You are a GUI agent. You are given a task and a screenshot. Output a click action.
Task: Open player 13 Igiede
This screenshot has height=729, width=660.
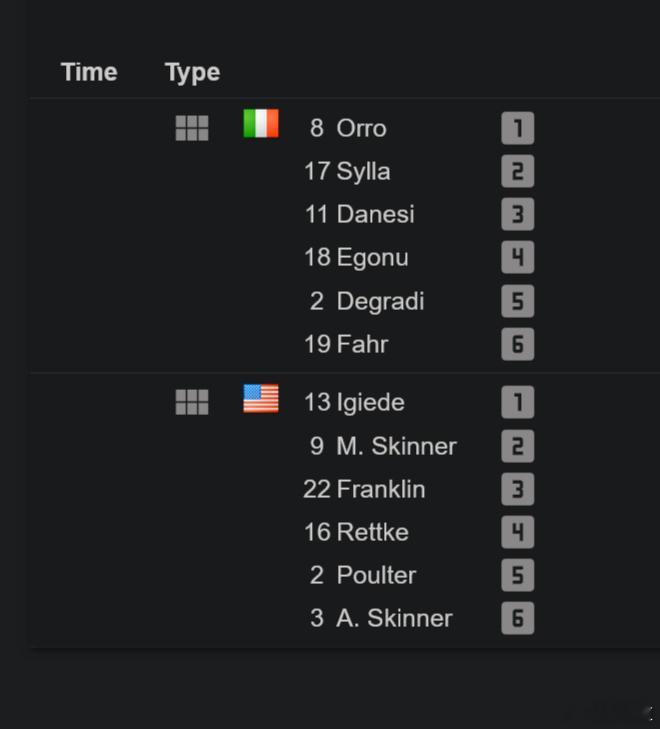(x=354, y=402)
